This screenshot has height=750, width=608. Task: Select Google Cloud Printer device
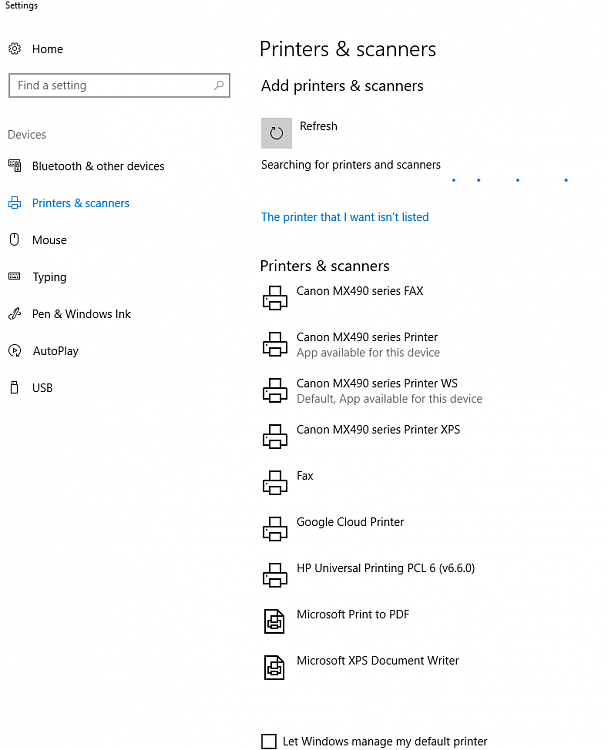pos(350,522)
